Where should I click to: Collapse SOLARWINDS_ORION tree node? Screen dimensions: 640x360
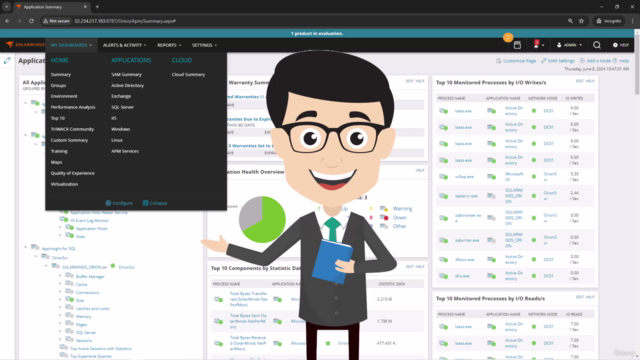pos(46,266)
